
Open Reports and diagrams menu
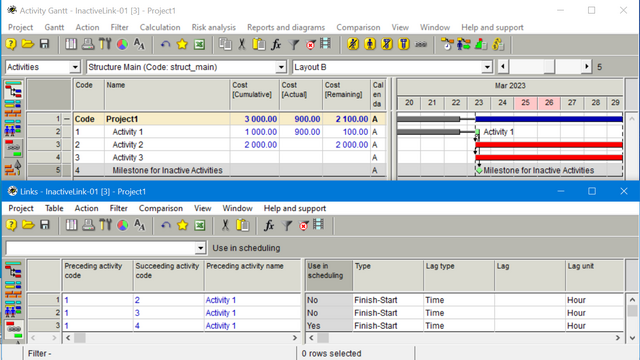286,27
